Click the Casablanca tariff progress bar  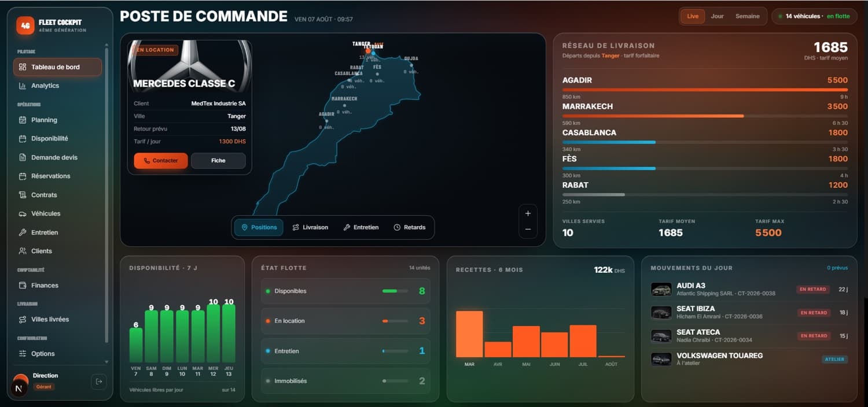(705, 142)
